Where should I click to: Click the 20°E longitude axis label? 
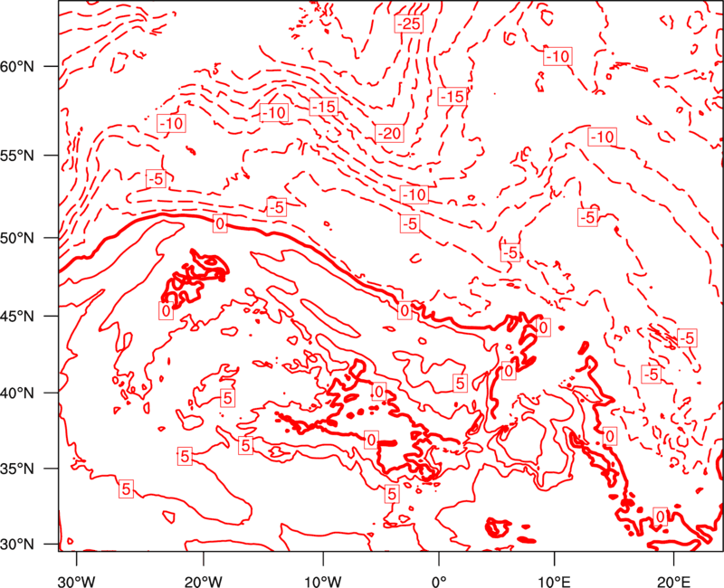point(673,582)
